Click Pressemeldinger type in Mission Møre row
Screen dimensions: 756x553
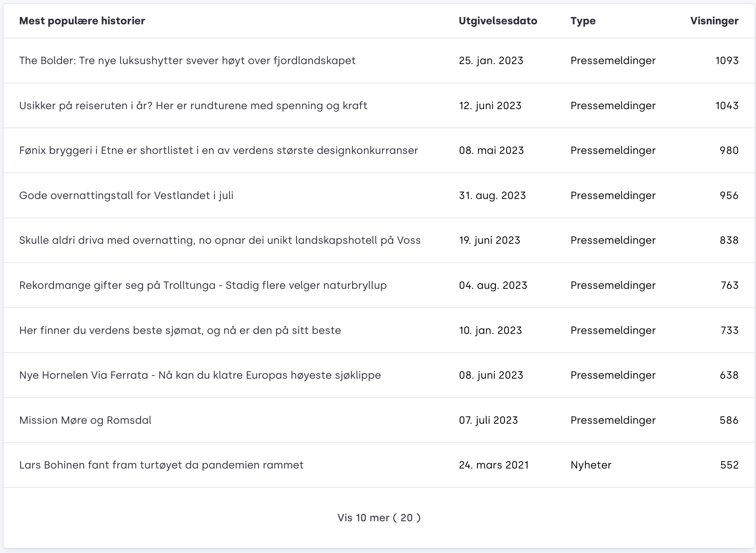(613, 420)
